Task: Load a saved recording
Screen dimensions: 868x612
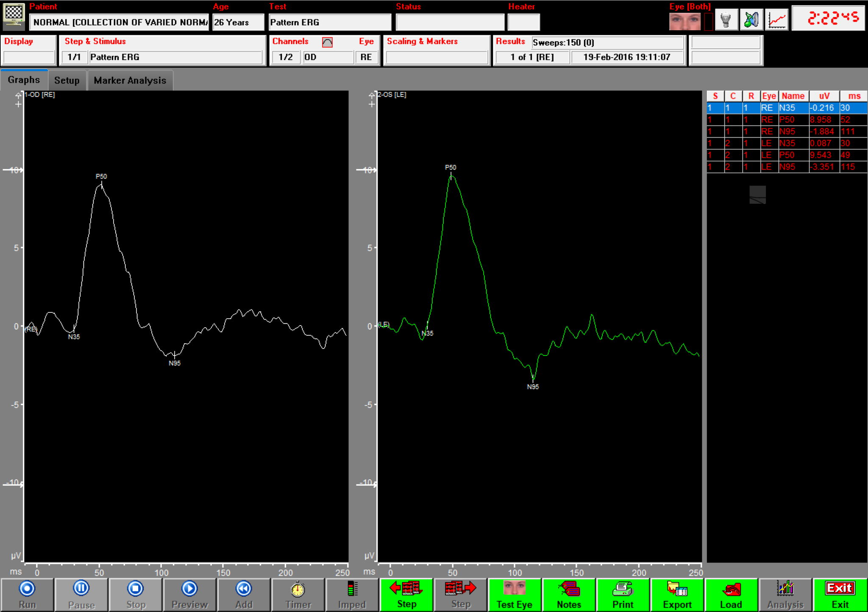Action: pyautogui.click(x=731, y=595)
